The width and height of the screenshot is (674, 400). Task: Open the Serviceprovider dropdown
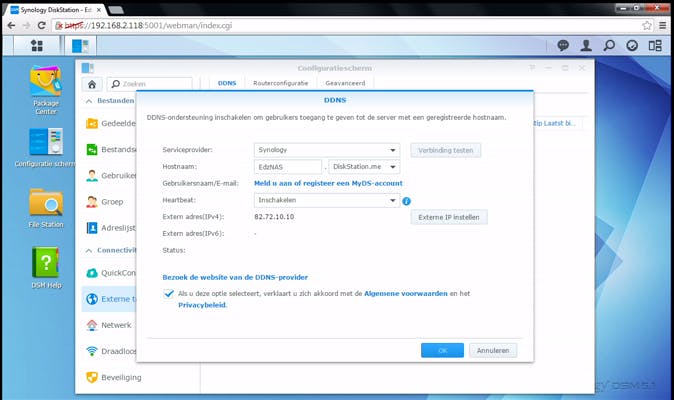327,150
